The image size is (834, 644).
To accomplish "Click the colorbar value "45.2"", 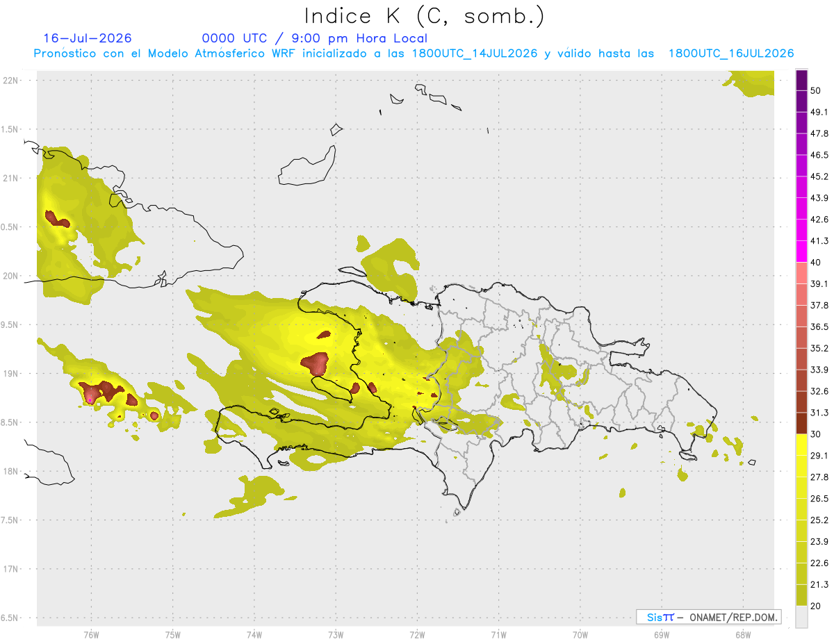I will pyautogui.click(x=819, y=176).
